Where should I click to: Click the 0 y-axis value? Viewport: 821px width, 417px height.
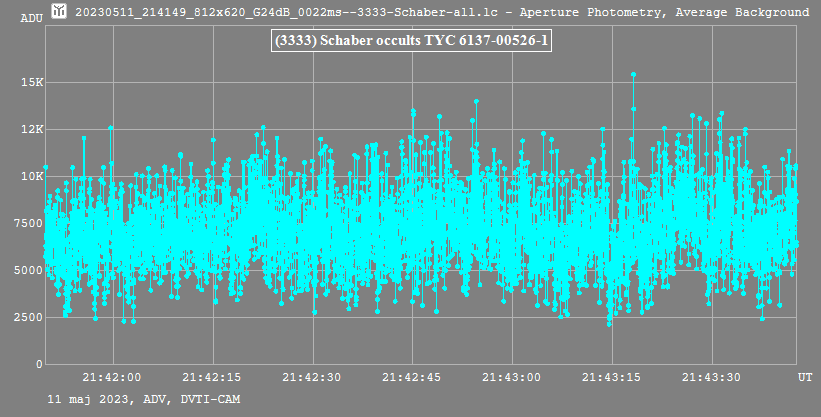(x=39, y=364)
